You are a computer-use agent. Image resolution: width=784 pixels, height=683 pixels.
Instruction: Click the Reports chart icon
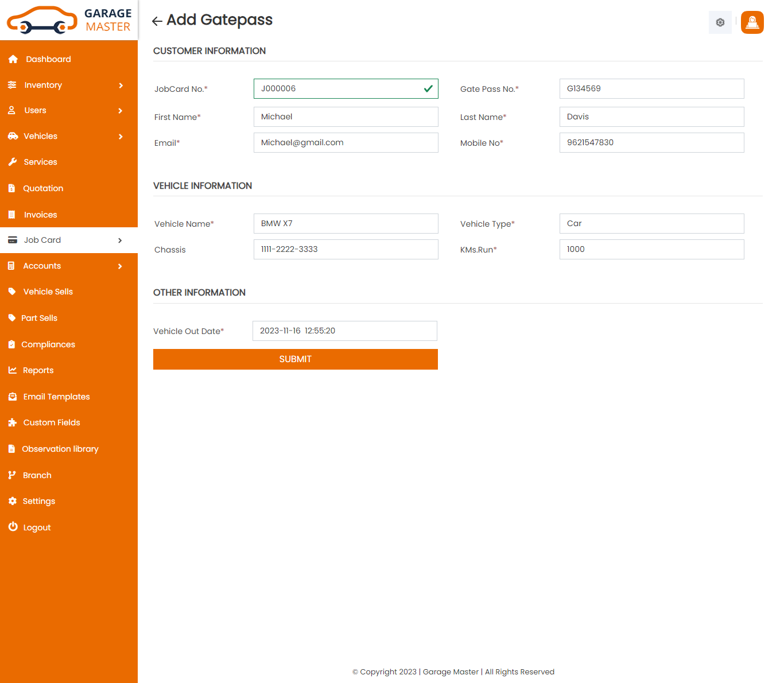click(x=13, y=370)
